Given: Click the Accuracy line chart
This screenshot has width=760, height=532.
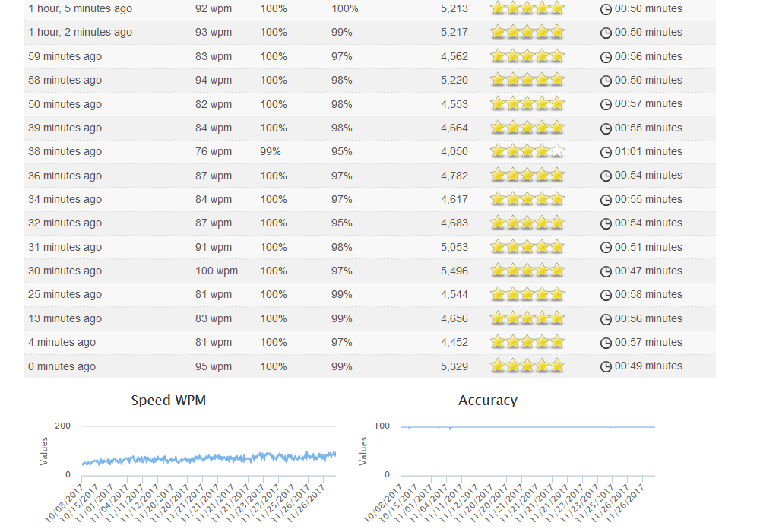Looking at the screenshot, I should tap(528, 427).
